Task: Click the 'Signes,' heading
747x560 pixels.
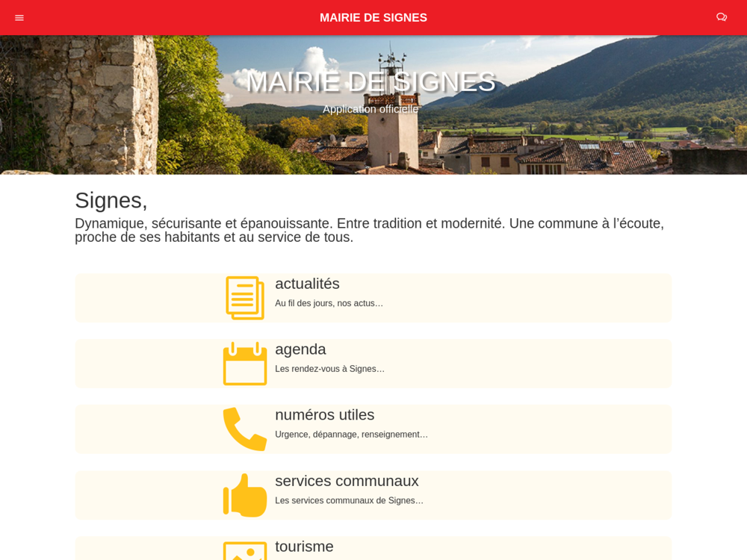Action: (111, 200)
